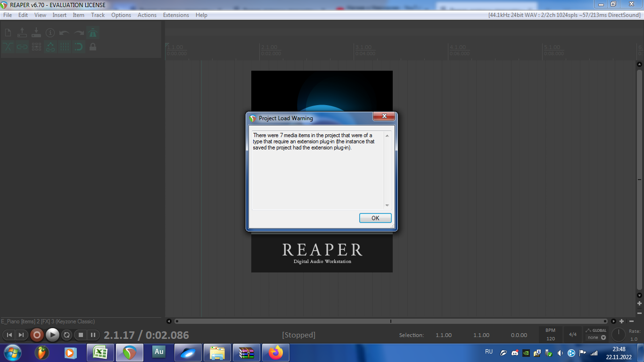Go to project start transport button
The height and width of the screenshot is (362, 644).
(x=9, y=335)
